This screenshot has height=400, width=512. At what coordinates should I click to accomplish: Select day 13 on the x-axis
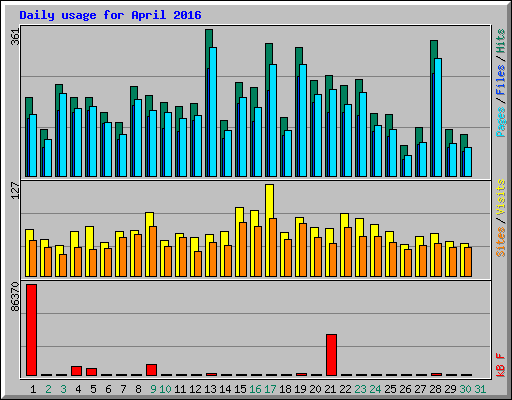pyautogui.click(x=210, y=389)
